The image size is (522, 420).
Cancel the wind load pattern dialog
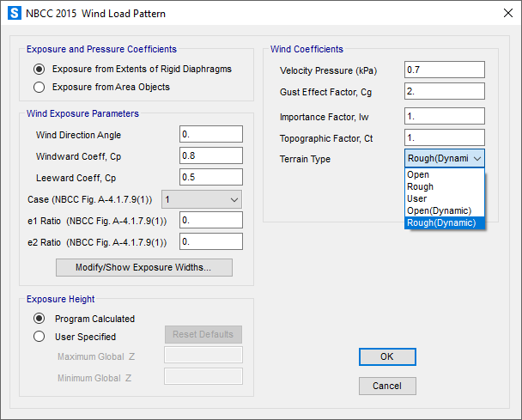tap(387, 386)
